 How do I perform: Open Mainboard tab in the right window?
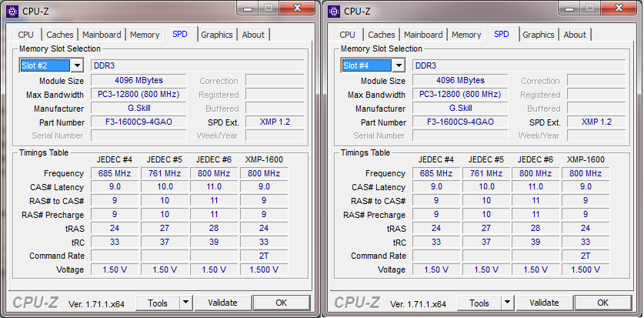point(423,35)
